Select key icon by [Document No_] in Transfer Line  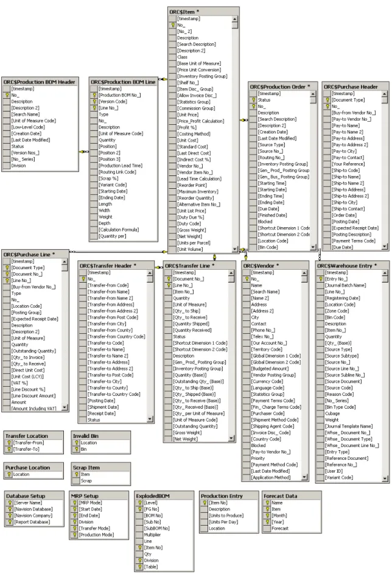click(x=169, y=279)
